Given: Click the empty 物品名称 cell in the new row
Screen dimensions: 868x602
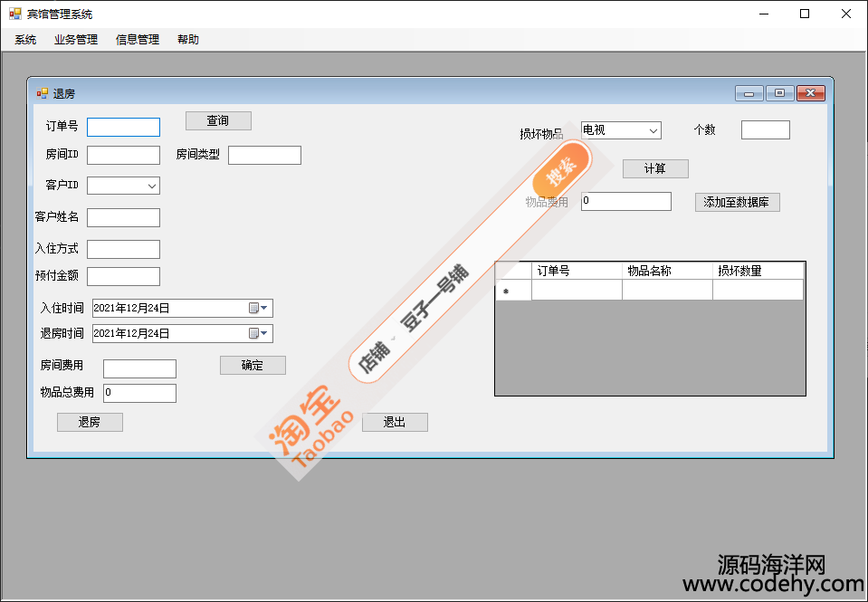Looking at the screenshot, I should pos(667,291).
